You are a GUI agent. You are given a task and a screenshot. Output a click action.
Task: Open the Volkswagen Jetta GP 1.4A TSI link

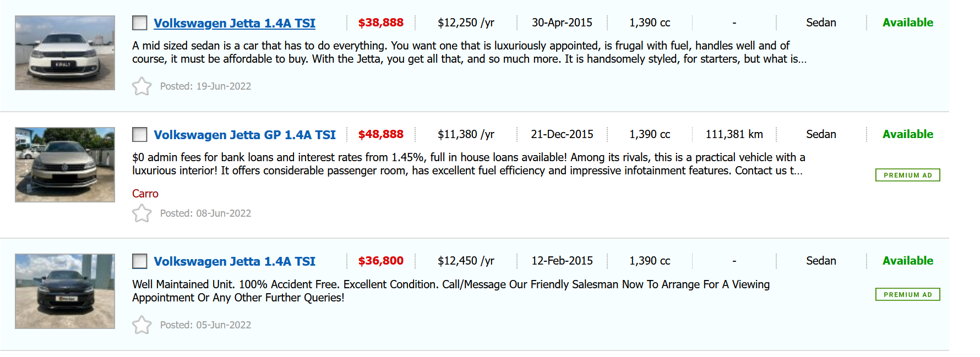tap(244, 135)
